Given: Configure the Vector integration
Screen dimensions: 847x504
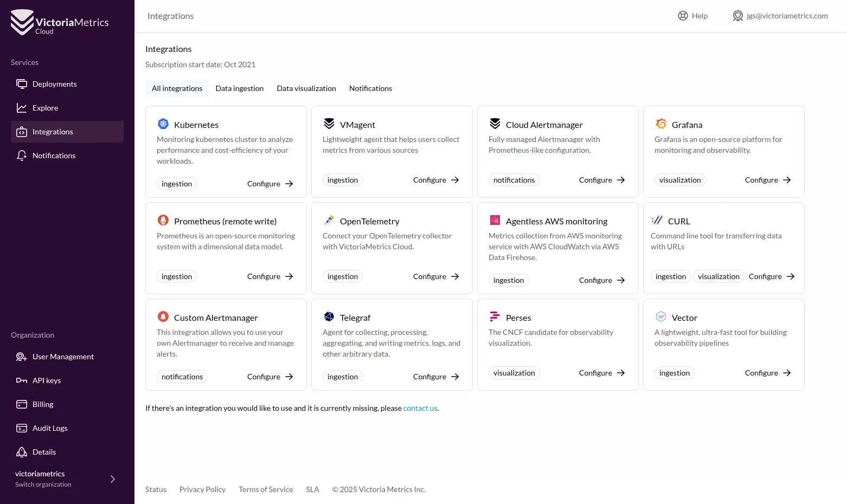Looking at the screenshot, I should (768, 373).
